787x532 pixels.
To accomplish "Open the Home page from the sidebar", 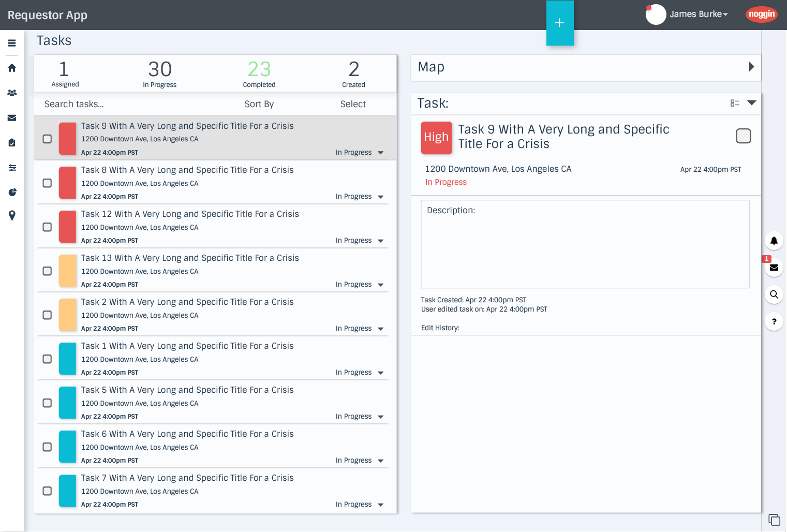I will point(11,68).
